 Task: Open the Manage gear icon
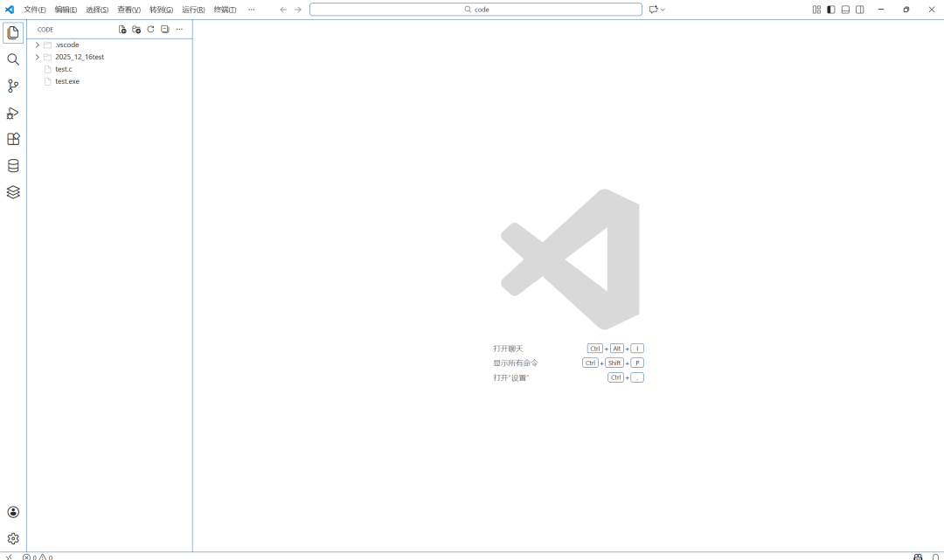tap(13, 538)
